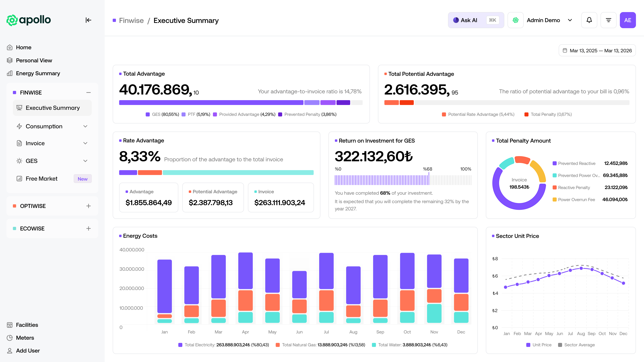644x362 pixels.
Task: Collapse the sidebar with the arrow icon
Action: [88, 20]
